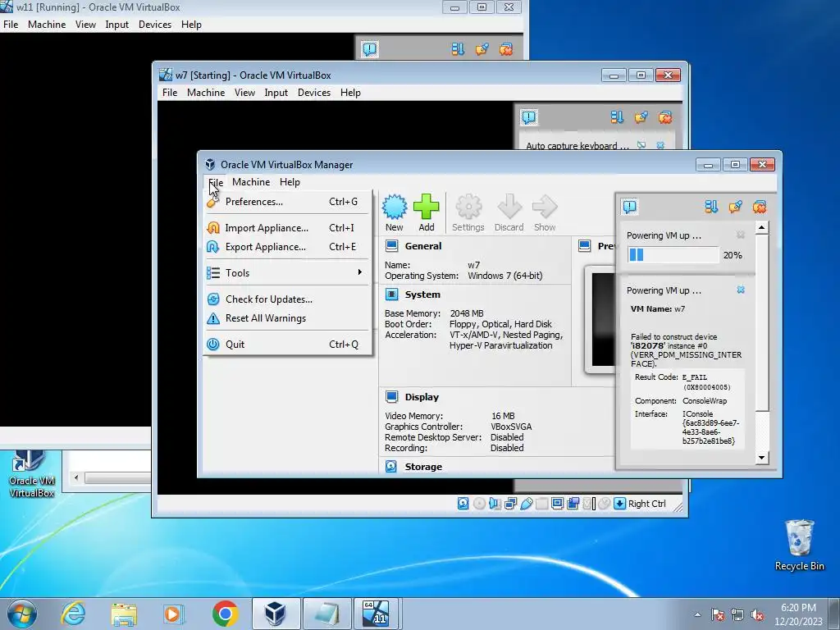Click USB status icon in w7 window

[527, 504]
